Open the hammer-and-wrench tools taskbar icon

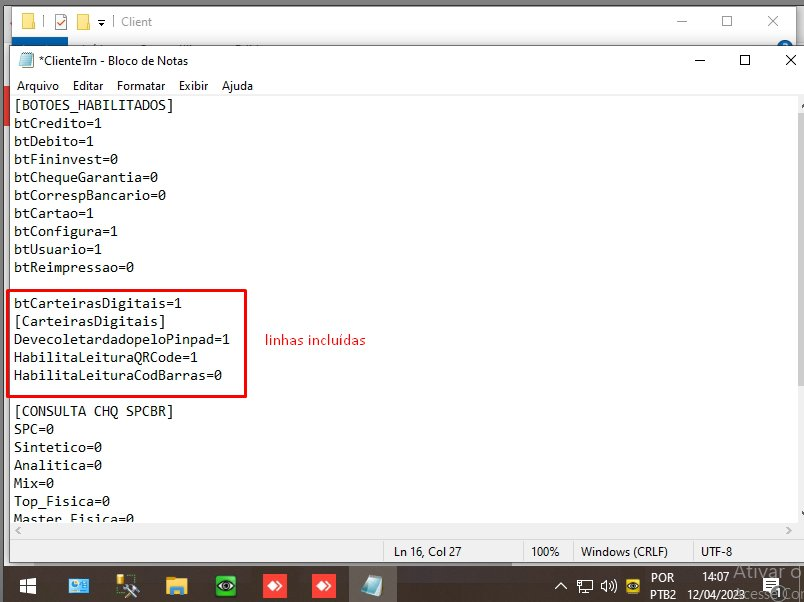click(x=127, y=586)
